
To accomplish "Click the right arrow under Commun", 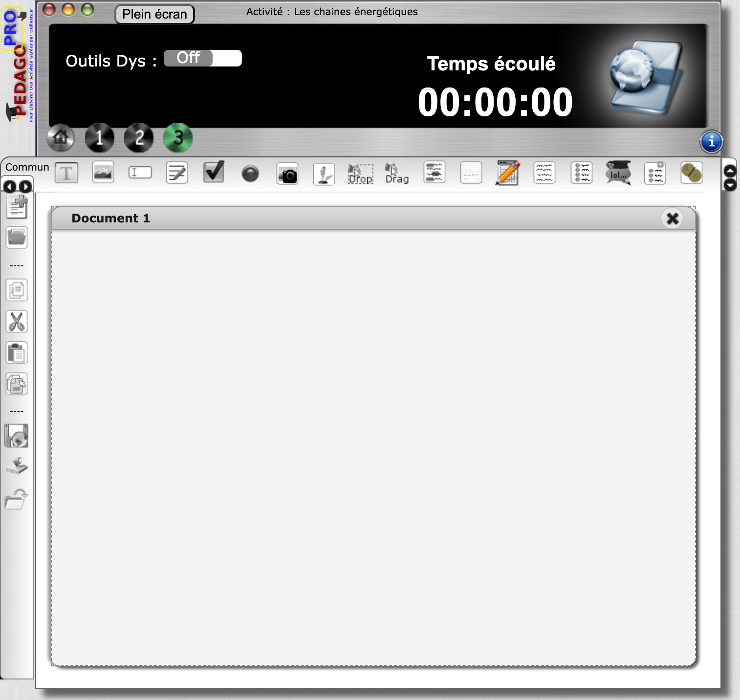I will click(25, 186).
